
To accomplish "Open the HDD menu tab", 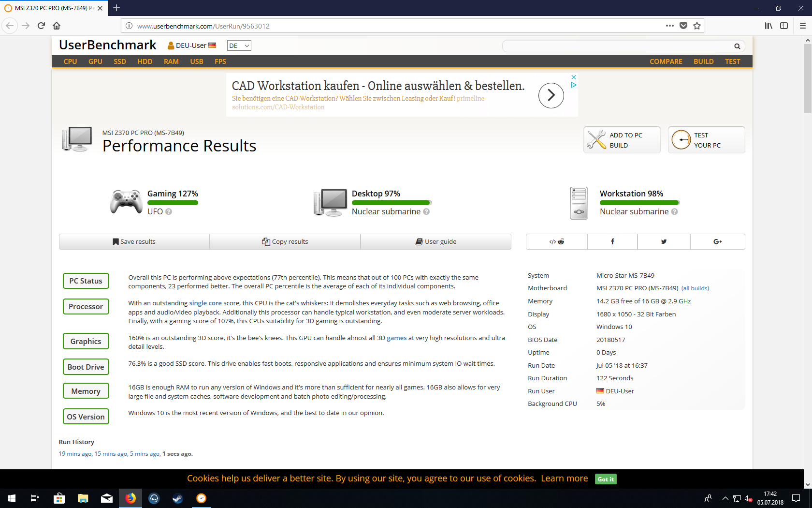I will 145,61.
